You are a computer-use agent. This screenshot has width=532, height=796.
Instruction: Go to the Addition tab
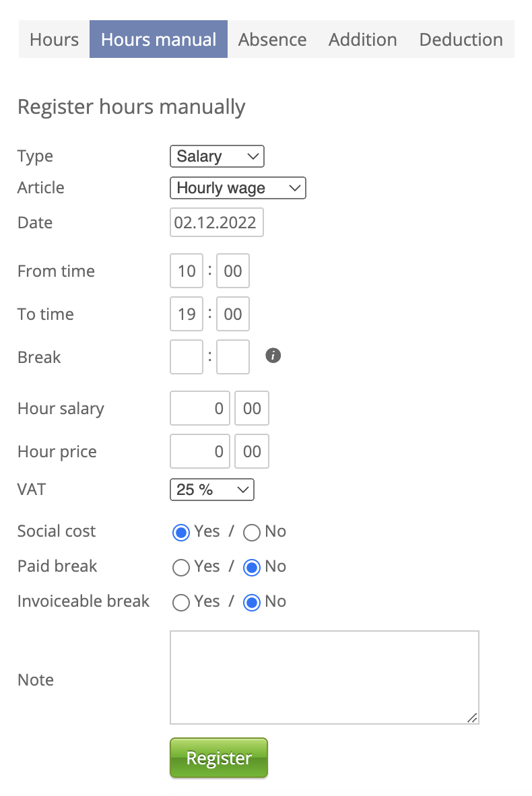coord(362,39)
